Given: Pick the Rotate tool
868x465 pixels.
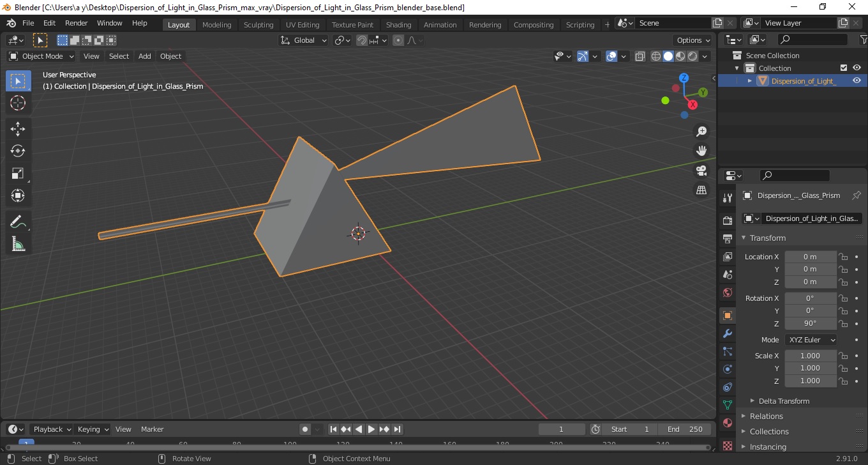Looking at the screenshot, I should click(18, 151).
